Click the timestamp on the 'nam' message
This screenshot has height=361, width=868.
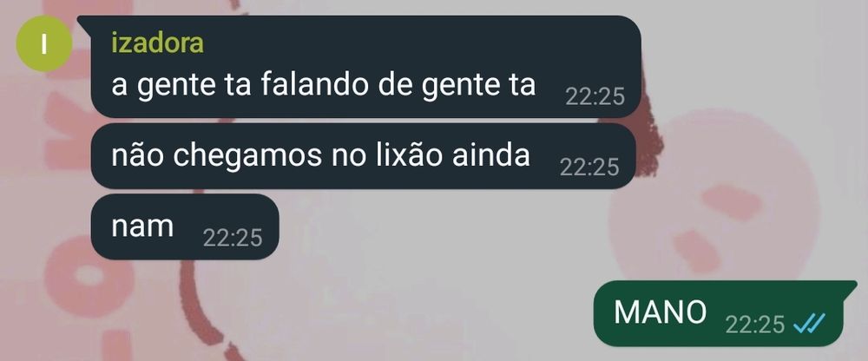233,238
